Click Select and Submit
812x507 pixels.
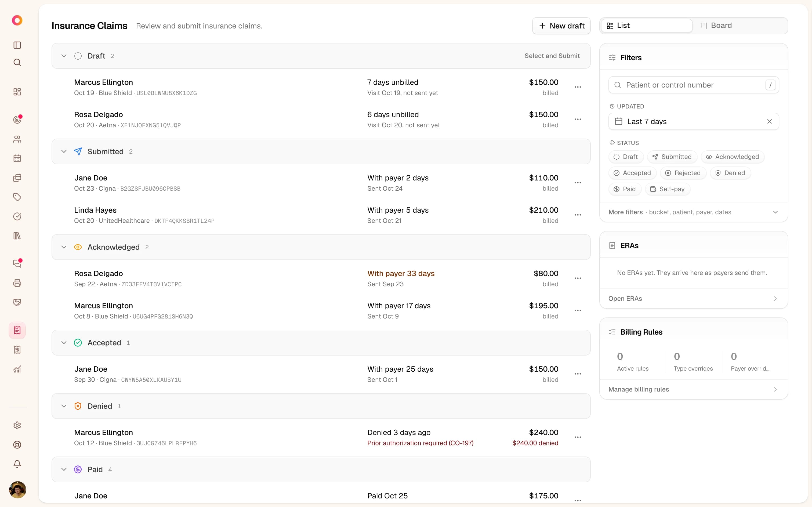[x=552, y=56]
